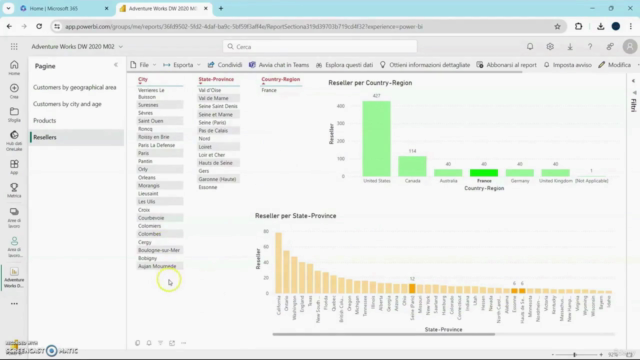The height and width of the screenshot is (360, 640).
Task: Open Customers by geographical area page
Action: (x=75, y=87)
